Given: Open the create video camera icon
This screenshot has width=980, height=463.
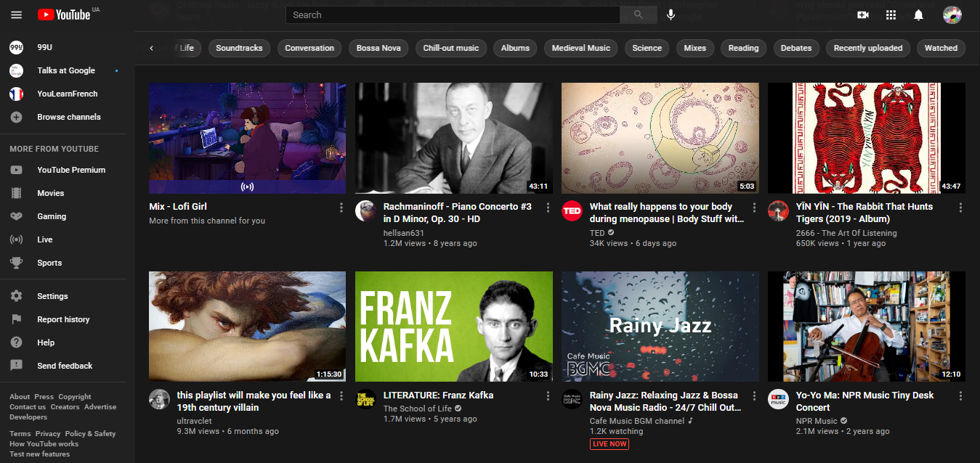Looking at the screenshot, I should tap(863, 15).
